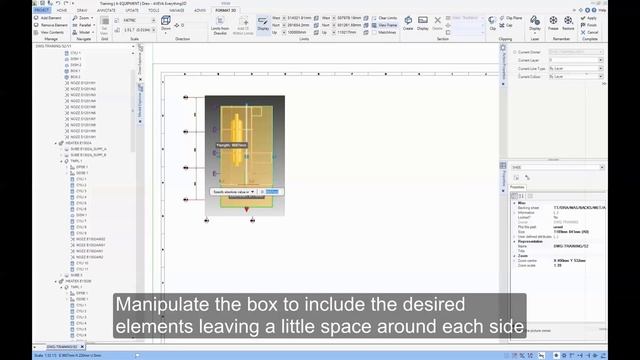This screenshot has width=640, height=360.
Task: Switch to the TOOLS ribbon tab
Action: [154, 10]
